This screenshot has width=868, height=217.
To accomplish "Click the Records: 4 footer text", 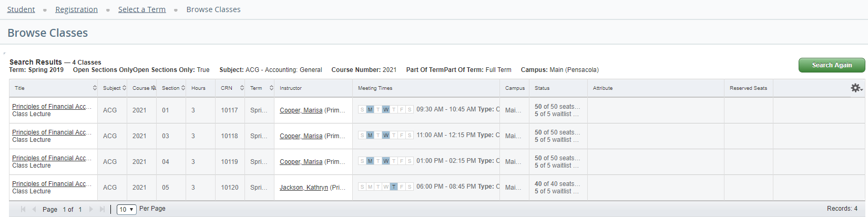I will tap(842, 209).
